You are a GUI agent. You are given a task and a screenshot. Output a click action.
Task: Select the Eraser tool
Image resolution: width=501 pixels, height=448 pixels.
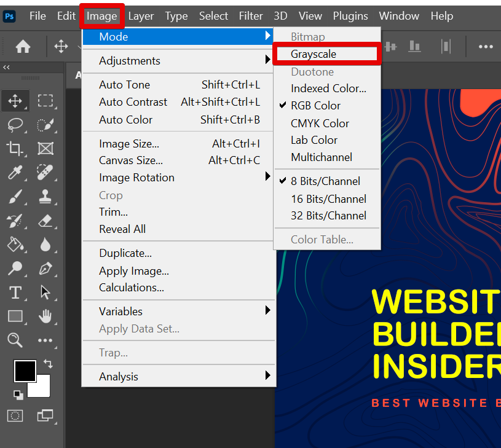pos(45,221)
